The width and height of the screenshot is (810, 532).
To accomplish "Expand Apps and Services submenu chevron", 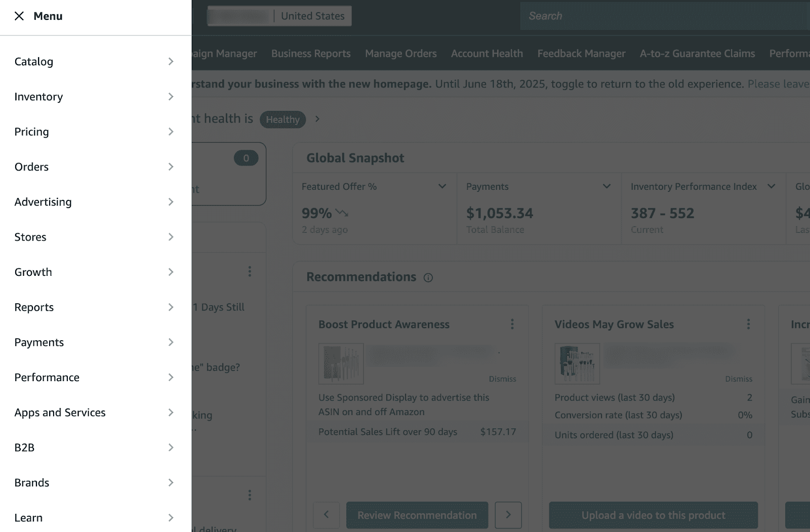I will 171,413.
